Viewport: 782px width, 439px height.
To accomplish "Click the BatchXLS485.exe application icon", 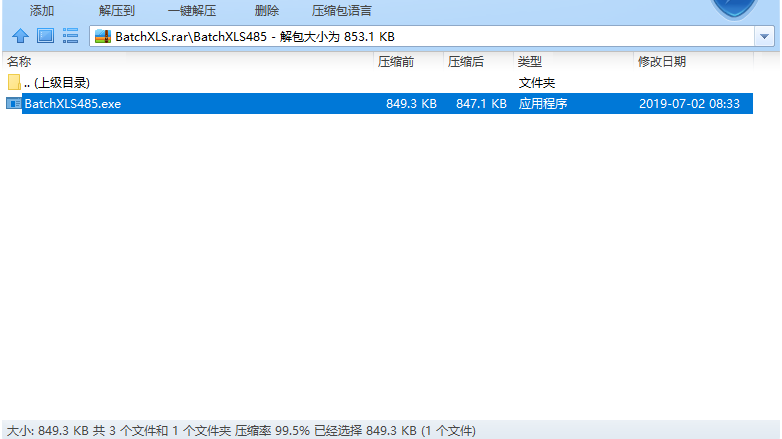I will [13, 103].
